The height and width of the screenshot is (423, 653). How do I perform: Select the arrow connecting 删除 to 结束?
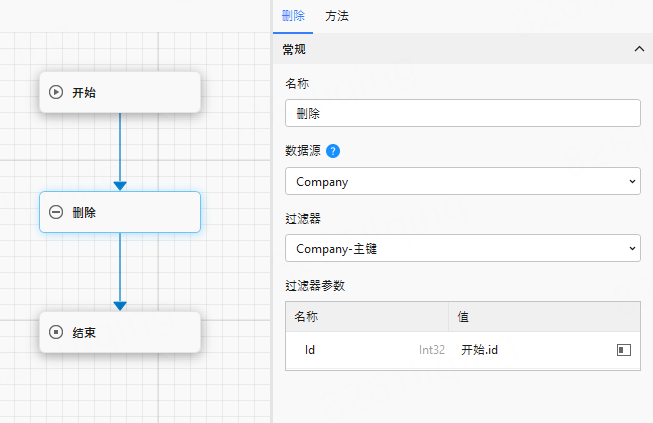120,268
